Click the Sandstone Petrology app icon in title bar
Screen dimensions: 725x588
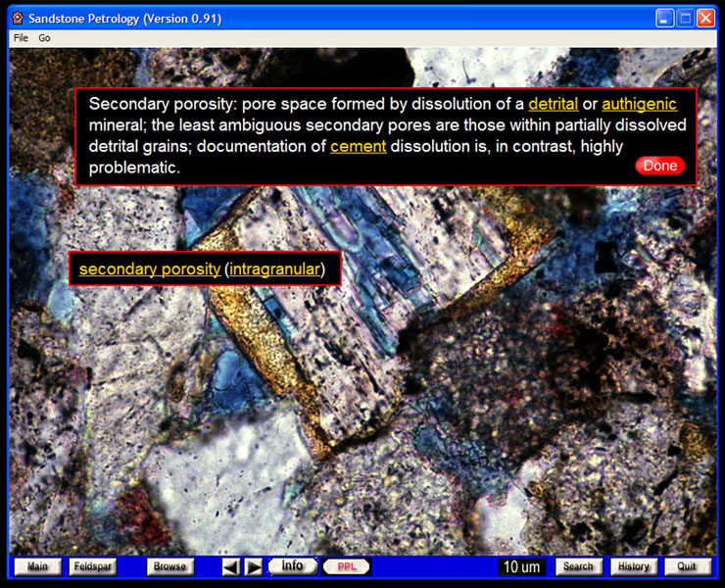pos(18,19)
